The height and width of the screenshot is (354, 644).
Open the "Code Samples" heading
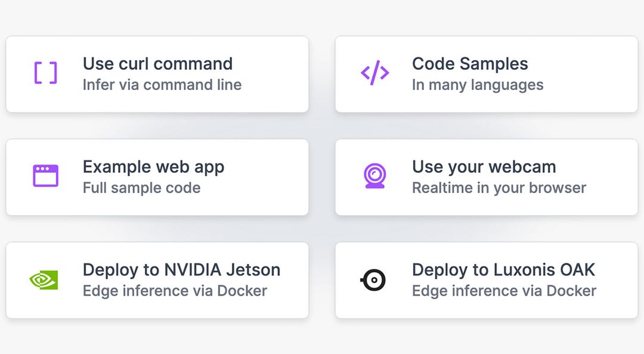(x=470, y=64)
